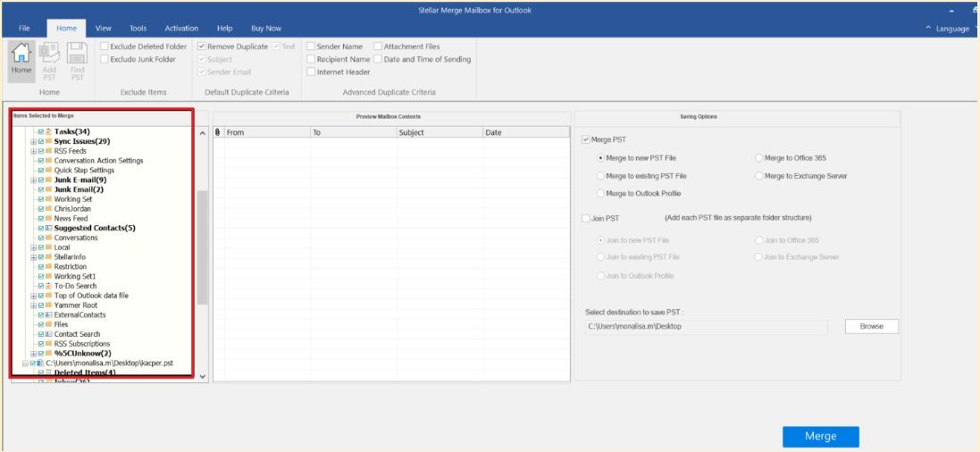Click the Suggested Contacts(5) contact card icon
Viewport: 980px width, 452px height.
[x=49, y=228]
